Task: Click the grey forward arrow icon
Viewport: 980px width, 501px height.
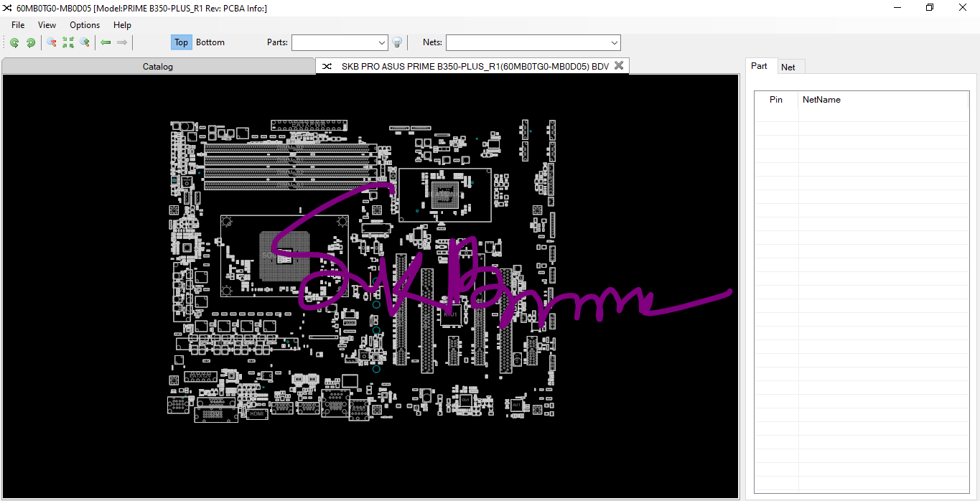Action: (x=122, y=43)
